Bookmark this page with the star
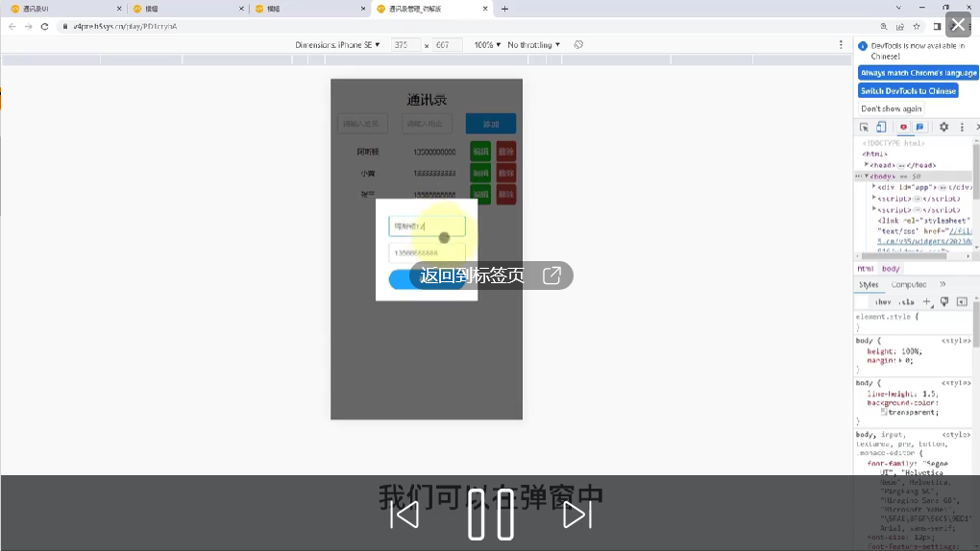Viewport: 980px width, 551px height. point(917,26)
